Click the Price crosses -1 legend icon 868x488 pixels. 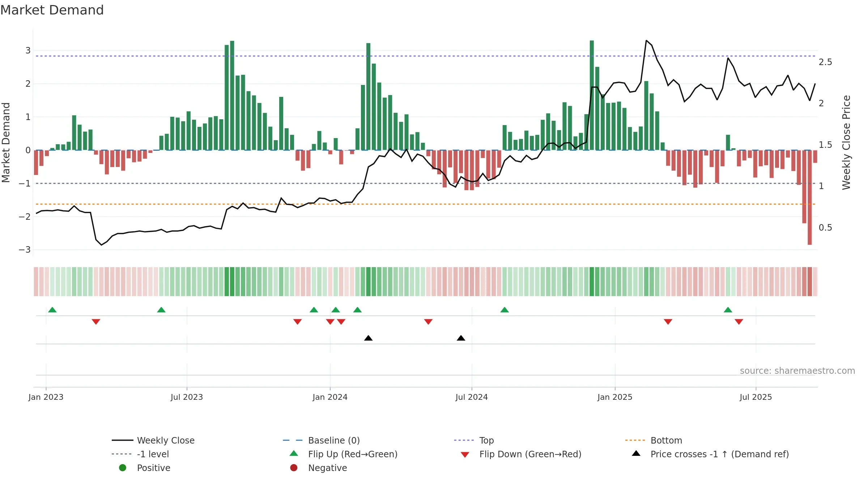[636, 453]
